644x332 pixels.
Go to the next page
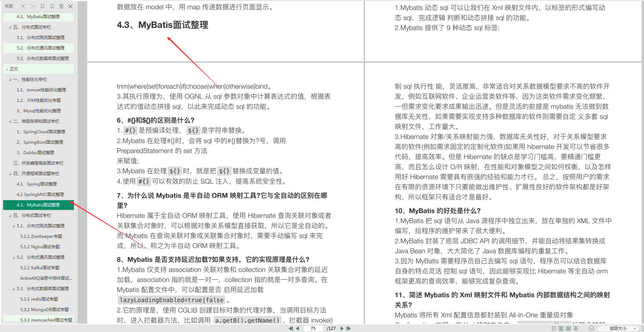click(342, 328)
